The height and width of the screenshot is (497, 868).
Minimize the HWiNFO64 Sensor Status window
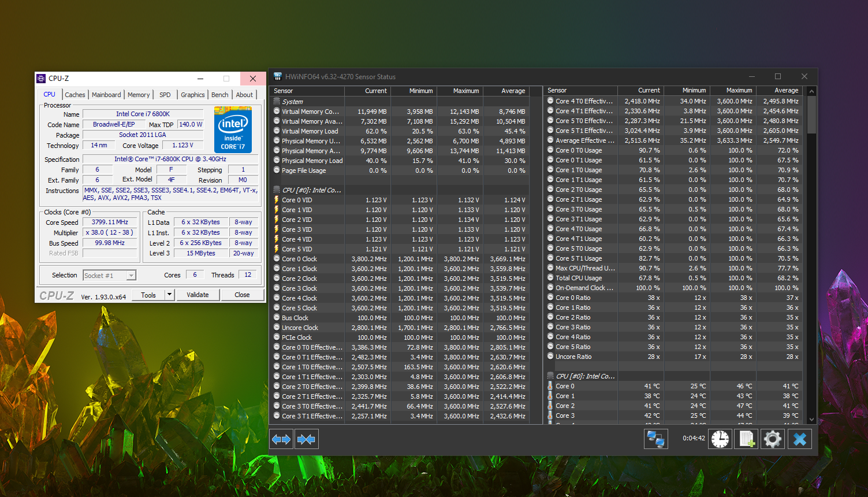752,76
